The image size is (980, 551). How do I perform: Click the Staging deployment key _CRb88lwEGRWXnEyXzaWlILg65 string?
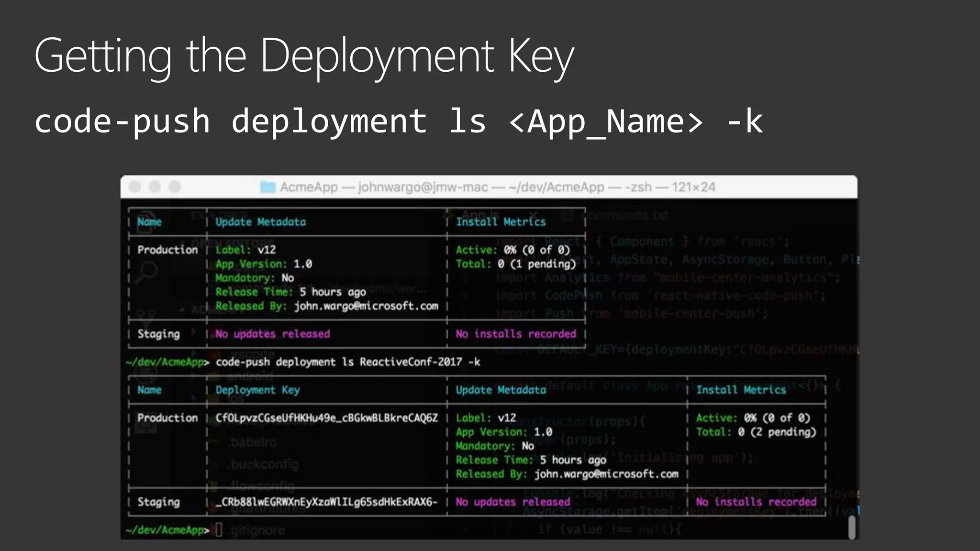326,502
